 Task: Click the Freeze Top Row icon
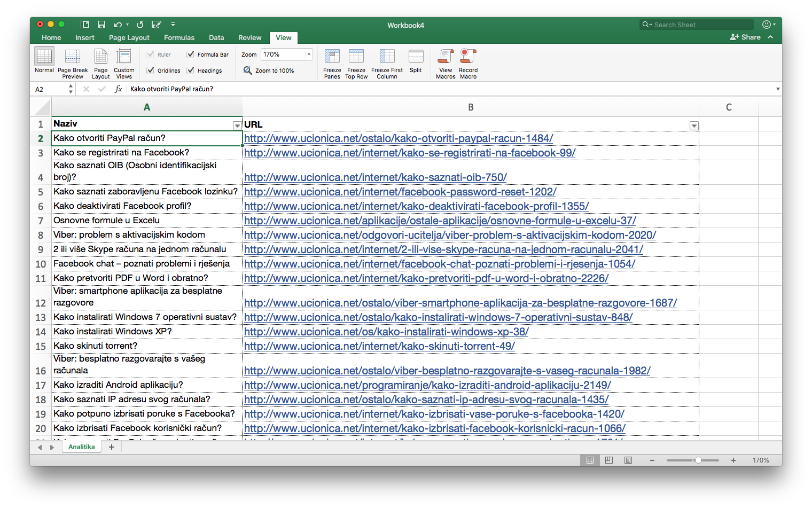pyautogui.click(x=356, y=57)
